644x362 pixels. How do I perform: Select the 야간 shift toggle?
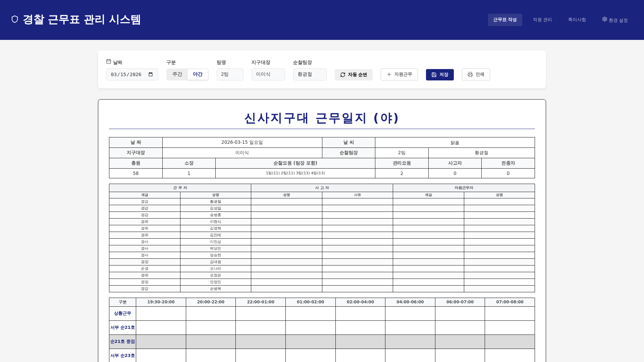tap(198, 74)
